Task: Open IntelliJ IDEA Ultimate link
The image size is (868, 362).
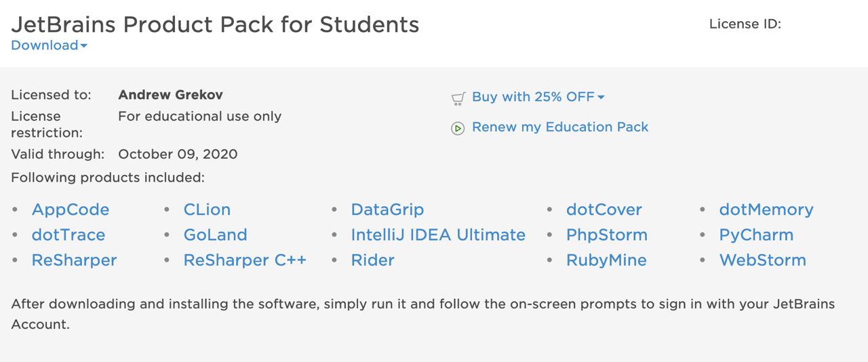Action: point(438,235)
